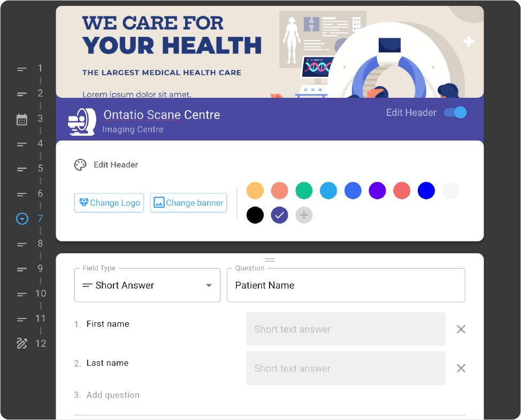521x420 pixels.
Task: Click the MRI scanner logo in header
Action: (82, 122)
